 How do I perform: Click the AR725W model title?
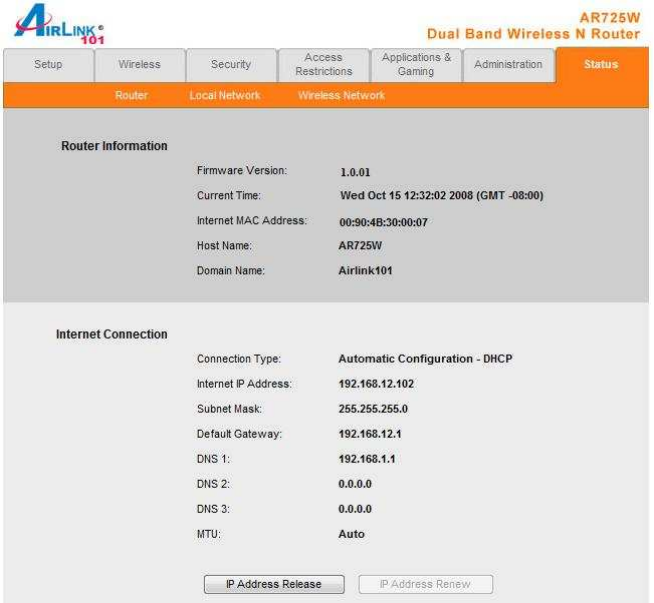click(610, 18)
